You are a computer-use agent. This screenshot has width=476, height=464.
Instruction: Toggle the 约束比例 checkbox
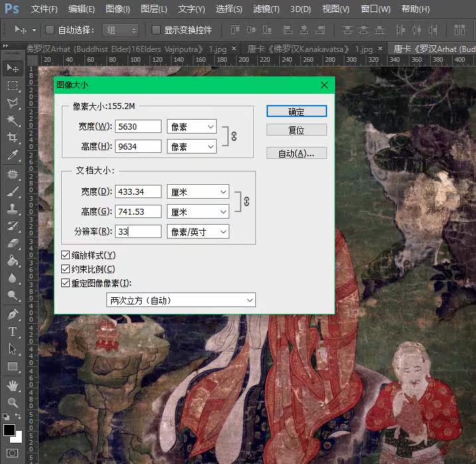[65, 269]
